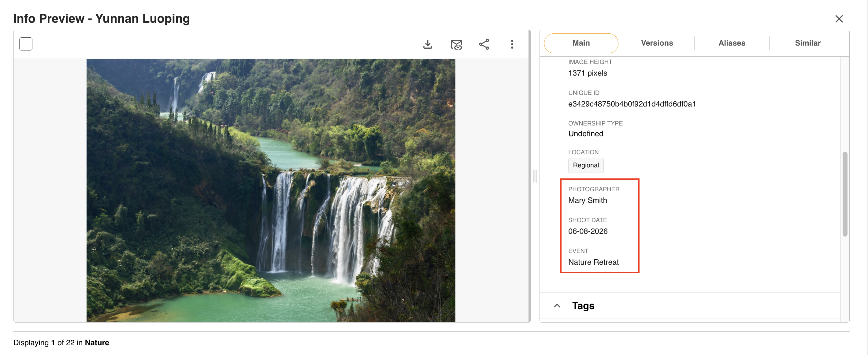
Task: Click the Info Preview - Yunnan Luoping title
Action: click(x=102, y=19)
